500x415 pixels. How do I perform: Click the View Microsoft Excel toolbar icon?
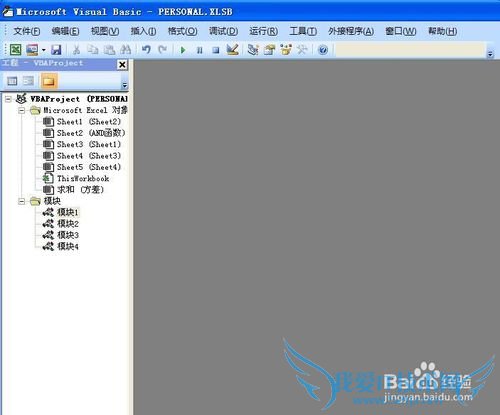coord(15,50)
